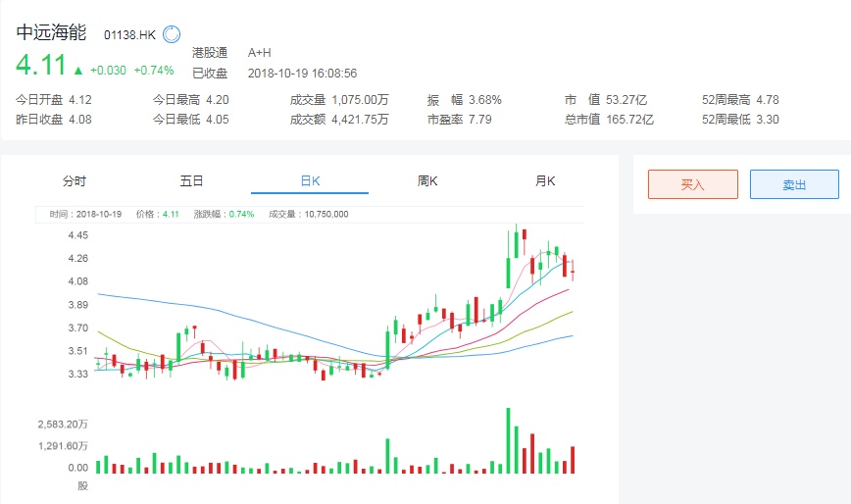Click the green up-arrow next to 4.11
This screenshot has width=851, height=504.
pyautogui.click(x=77, y=70)
